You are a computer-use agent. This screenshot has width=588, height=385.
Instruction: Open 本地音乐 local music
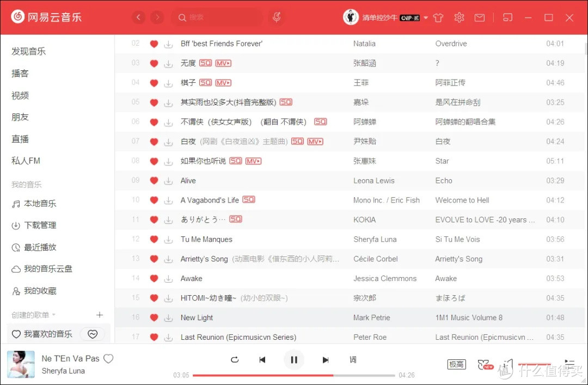(x=34, y=204)
